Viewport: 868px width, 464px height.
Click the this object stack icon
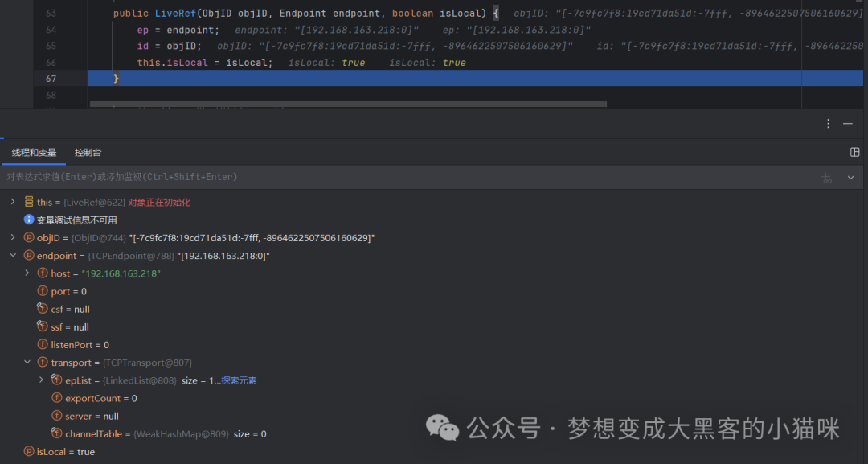tap(29, 202)
